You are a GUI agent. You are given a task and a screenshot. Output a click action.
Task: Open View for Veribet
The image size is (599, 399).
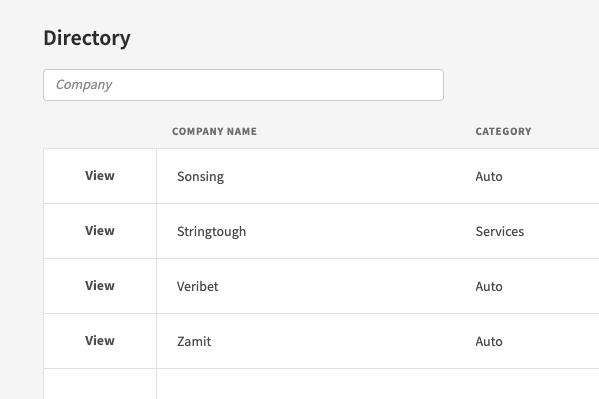pos(100,286)
